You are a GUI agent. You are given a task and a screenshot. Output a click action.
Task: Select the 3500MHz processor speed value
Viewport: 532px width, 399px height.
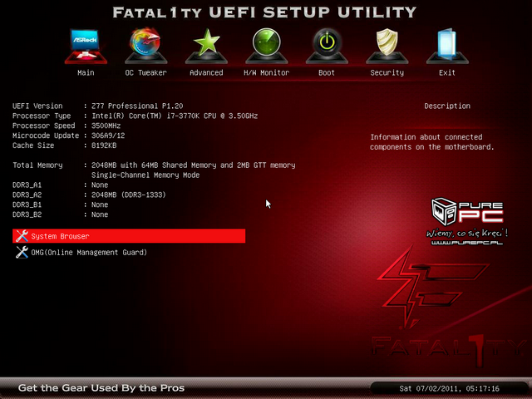106,126
